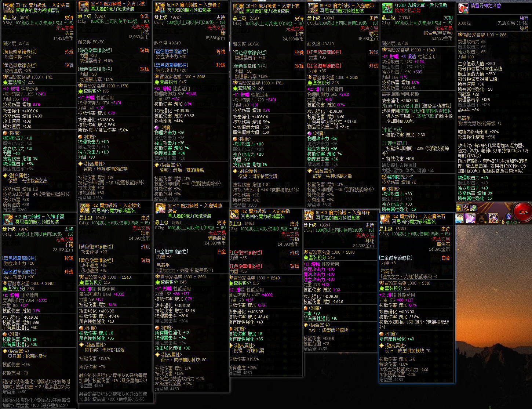The width and height of the screenshot is (532, 409).
Task: Click the 光铸之翼·伊卡洛斯 weapon name
Action: pos(420,5)
